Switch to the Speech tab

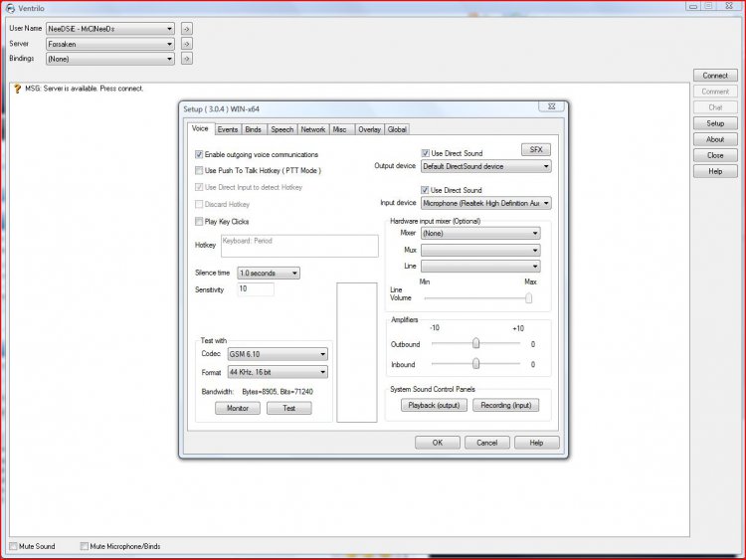tap(282, 129)
